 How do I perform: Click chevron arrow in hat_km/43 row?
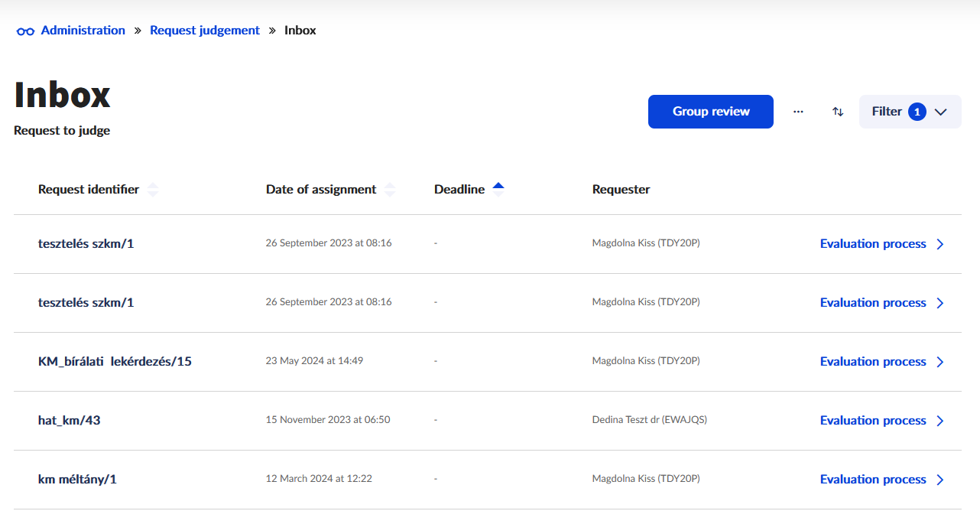(x=940, y=421)
